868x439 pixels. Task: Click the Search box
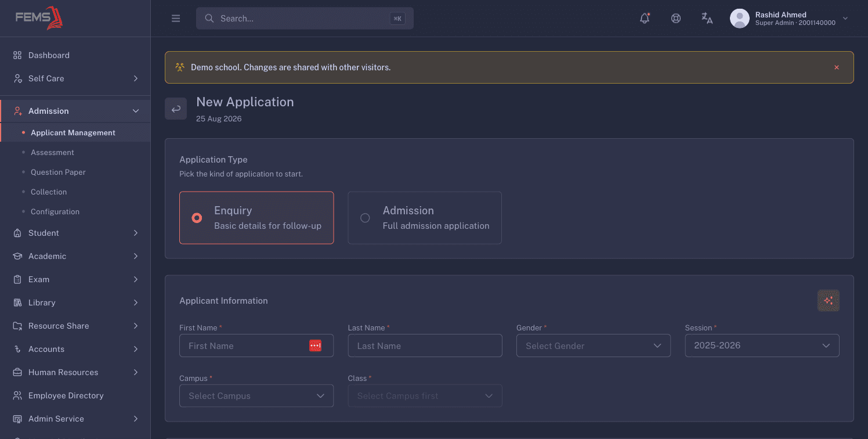[305, 19]
